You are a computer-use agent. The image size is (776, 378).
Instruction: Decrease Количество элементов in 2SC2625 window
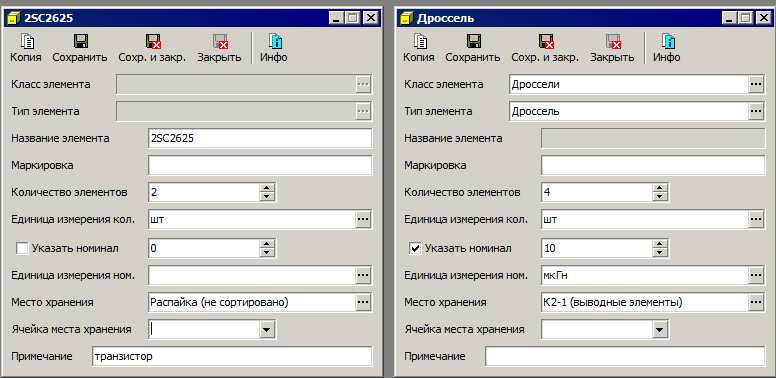267,196
